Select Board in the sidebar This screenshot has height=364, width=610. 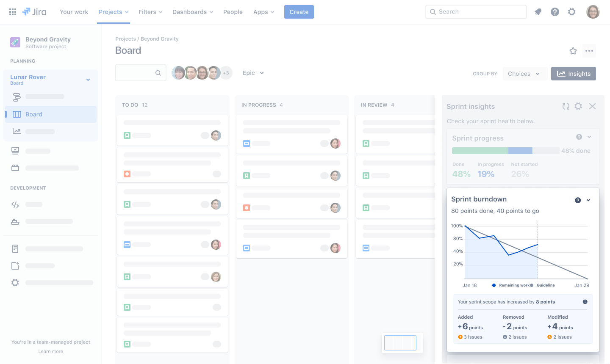click(51, 114)
